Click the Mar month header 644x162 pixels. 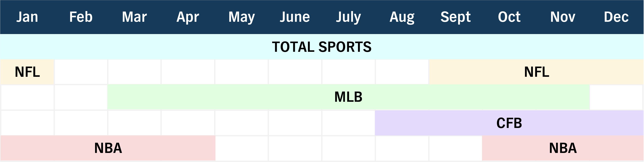[134, 17]
